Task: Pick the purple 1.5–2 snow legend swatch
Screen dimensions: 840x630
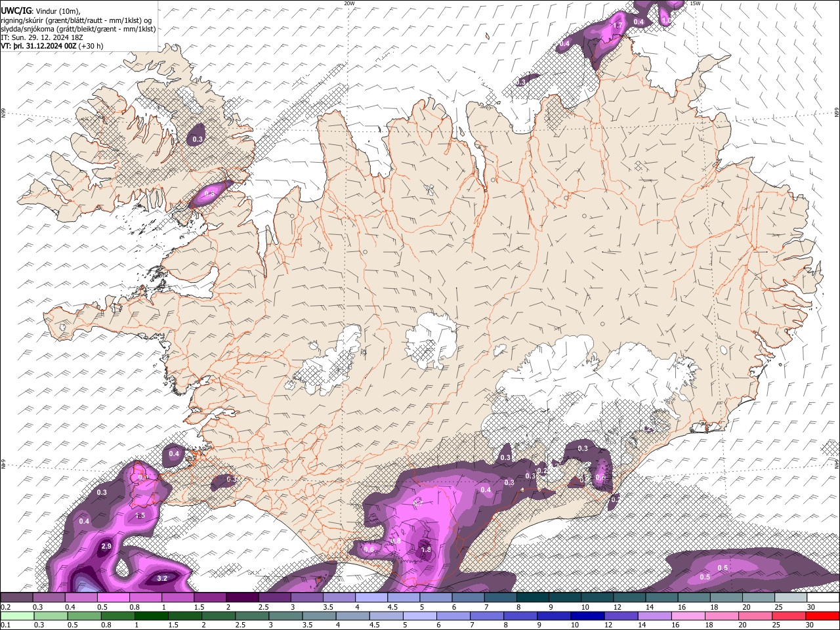Action: click(x=210, y=597)
